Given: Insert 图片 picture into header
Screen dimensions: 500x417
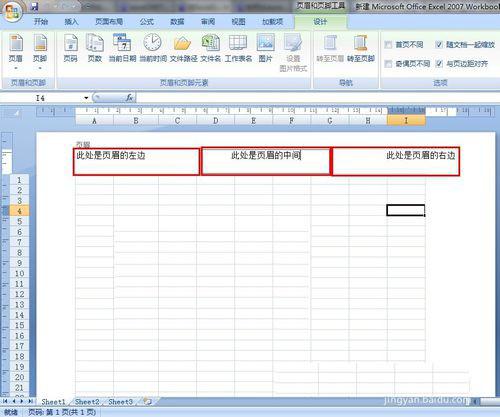Looking at the screenshot, I should click(265, 48).
